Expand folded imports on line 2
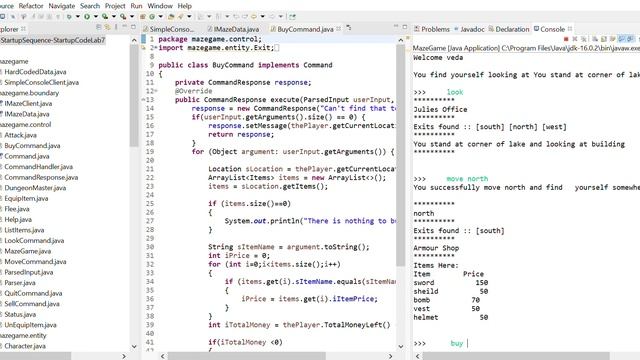 (156, 48)
